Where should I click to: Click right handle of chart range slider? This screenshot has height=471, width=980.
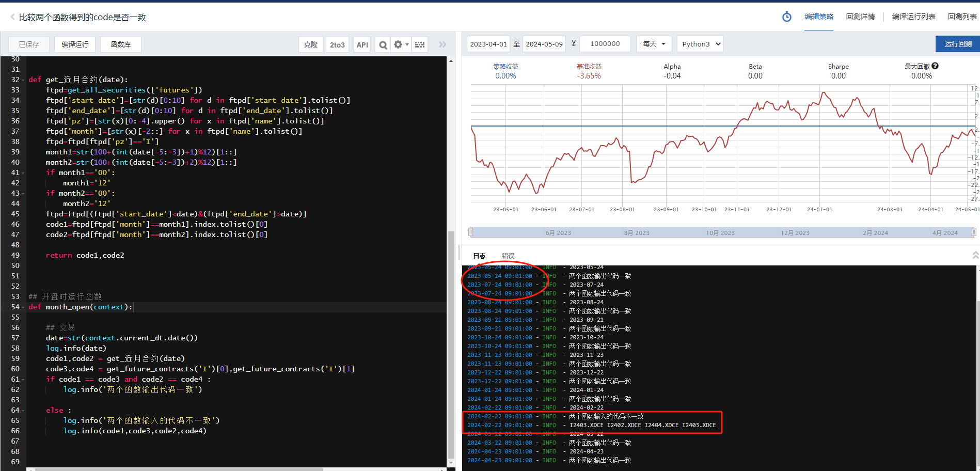click(x=975, y=232)
